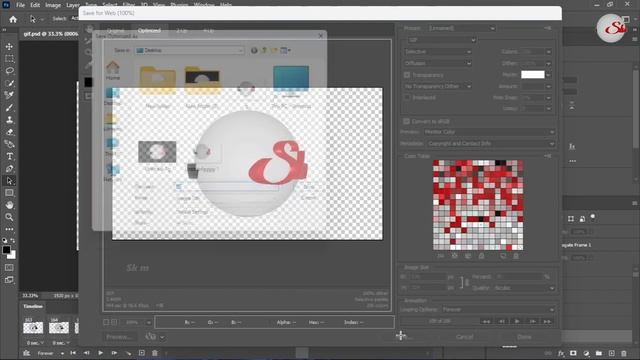This screenshot has width=640, height=360.
Task: Select the Zoom tool in the toolbar
Action: [9, 217]
